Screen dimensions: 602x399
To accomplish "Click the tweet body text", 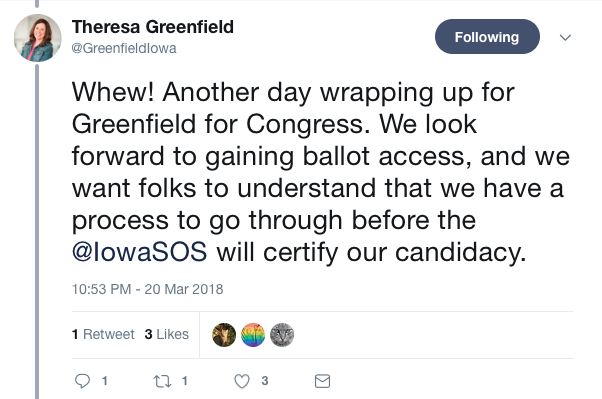I will [x=321, y=172].
